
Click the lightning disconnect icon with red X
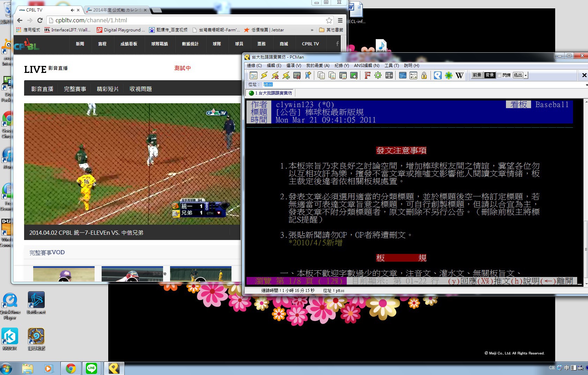click(275, 75)
